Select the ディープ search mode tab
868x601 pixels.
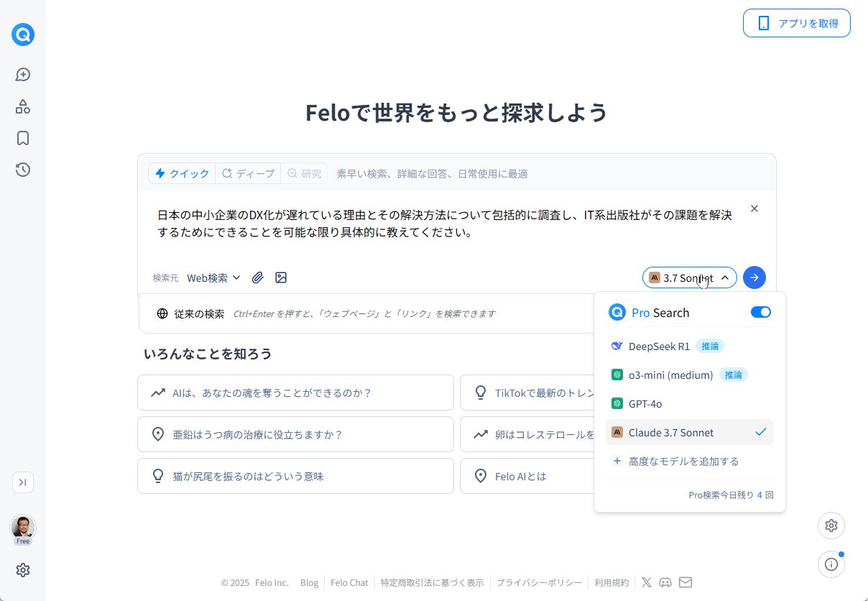pyautogui.click(x=248, y=173)
